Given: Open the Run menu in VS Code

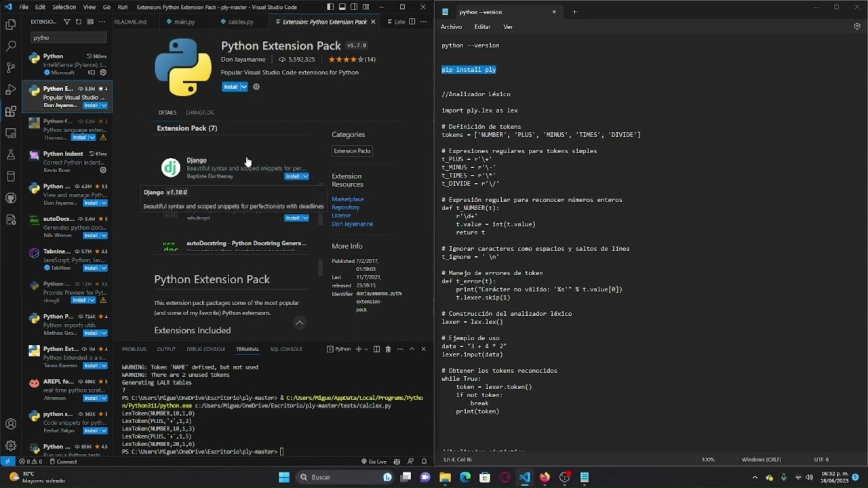Looking at the screenshot, I should click(x=122, y=7).
